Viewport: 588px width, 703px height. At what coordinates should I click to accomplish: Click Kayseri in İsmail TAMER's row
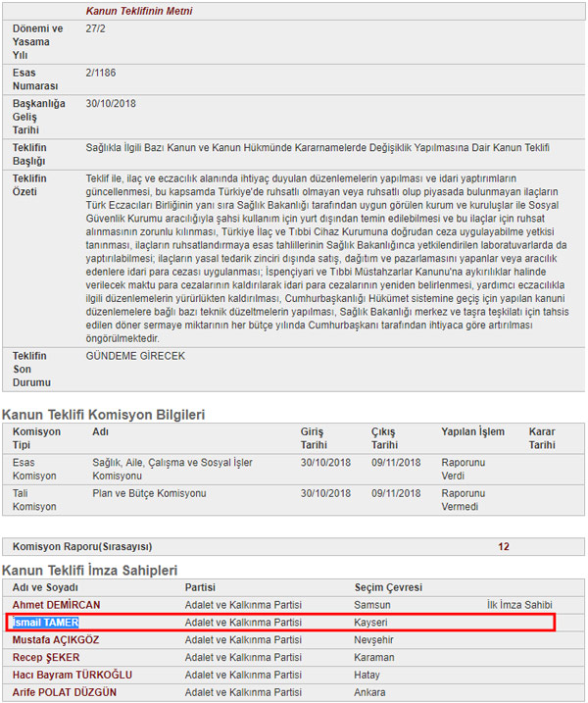(x=371, y=623)
